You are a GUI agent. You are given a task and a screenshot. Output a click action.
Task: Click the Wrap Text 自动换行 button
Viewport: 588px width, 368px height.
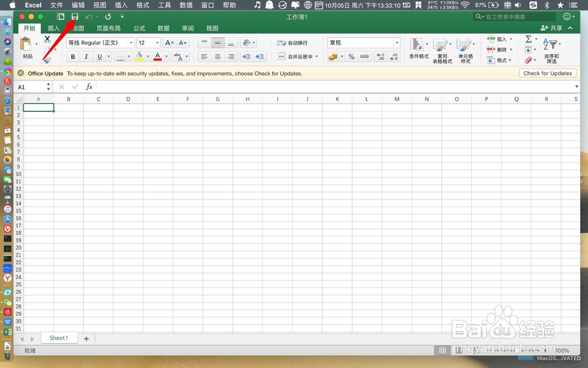coord(292,43)
